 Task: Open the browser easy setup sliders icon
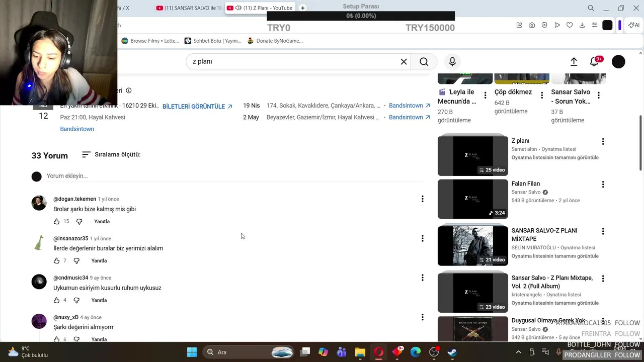[x=595, y=25]
